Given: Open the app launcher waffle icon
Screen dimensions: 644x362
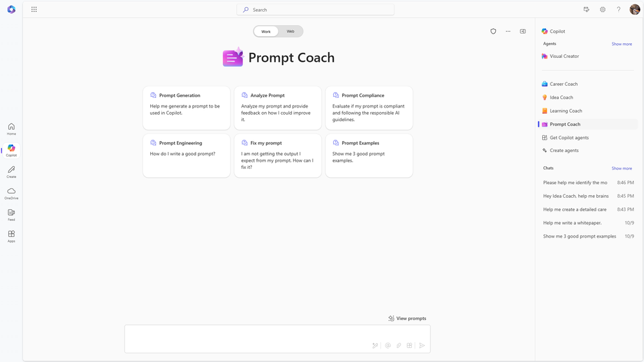Looking at the screenshot, I should pos(34,10).
